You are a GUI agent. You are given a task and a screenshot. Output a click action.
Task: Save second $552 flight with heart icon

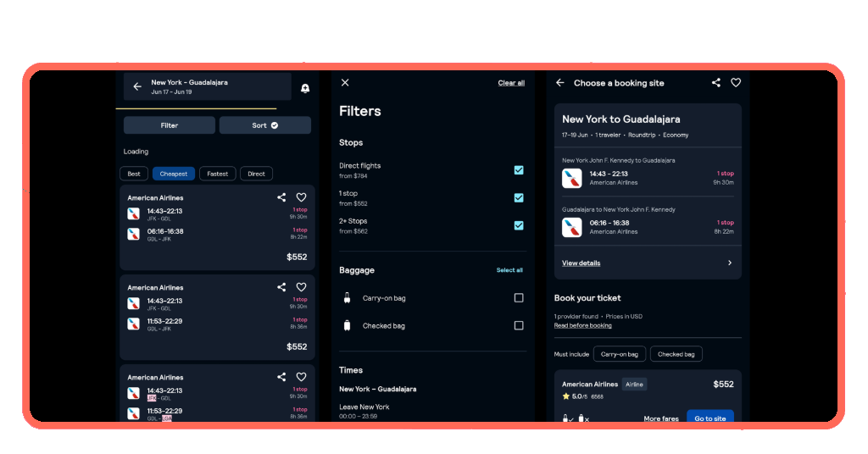(301, 287)
